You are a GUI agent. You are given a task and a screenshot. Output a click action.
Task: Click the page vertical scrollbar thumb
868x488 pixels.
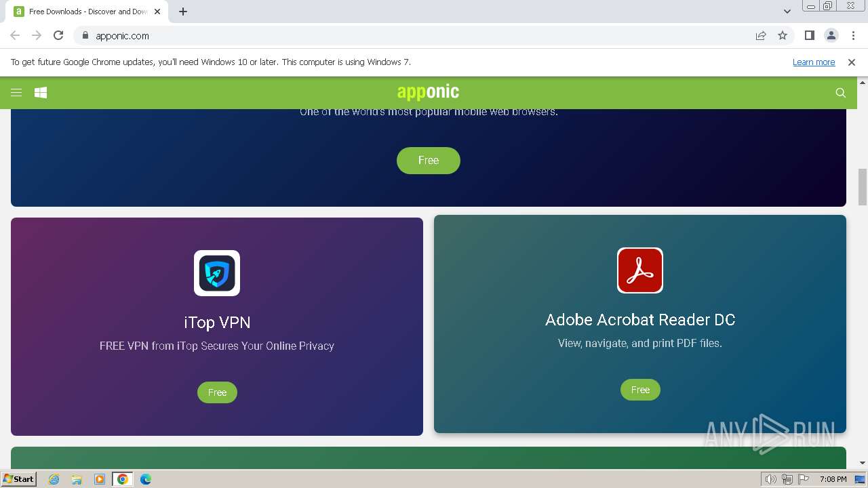[x=863, y=186]
